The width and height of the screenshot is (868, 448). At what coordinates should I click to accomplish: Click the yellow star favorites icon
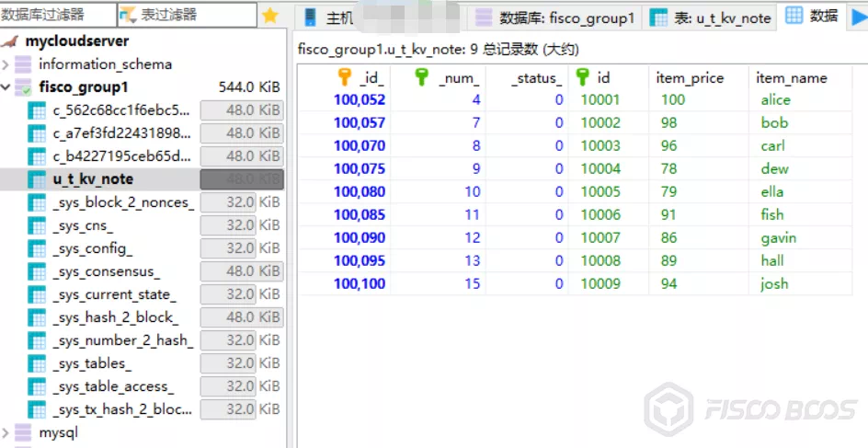270,16
